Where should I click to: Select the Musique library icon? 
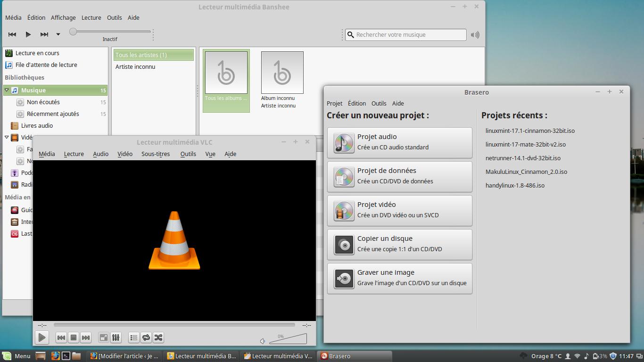click(15, 90)
